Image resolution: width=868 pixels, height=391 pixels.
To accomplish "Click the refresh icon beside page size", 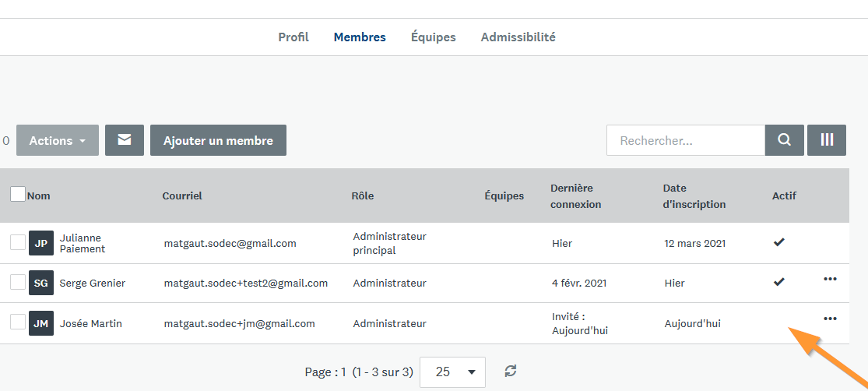I will point(511,372).
